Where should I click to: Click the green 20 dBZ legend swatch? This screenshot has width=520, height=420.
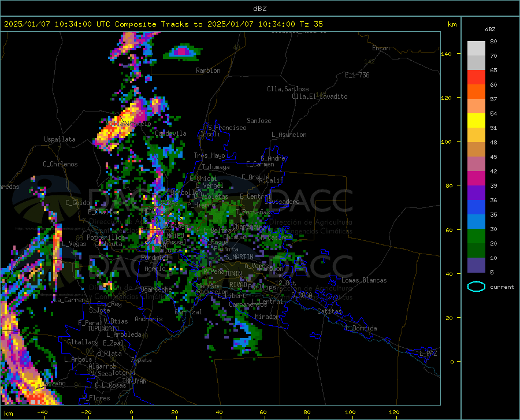(476, 236)
